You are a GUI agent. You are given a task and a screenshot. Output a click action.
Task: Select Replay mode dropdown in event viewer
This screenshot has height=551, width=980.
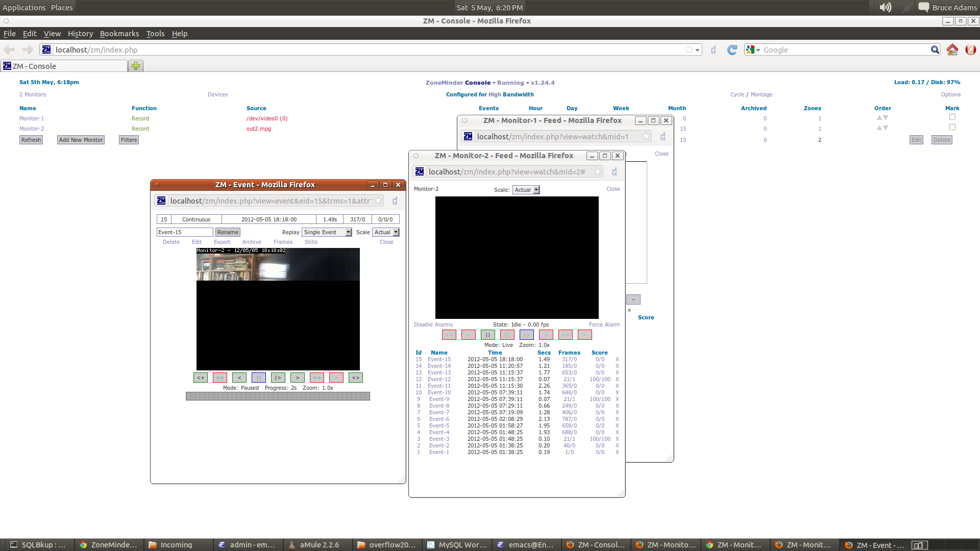pos(327,232)
